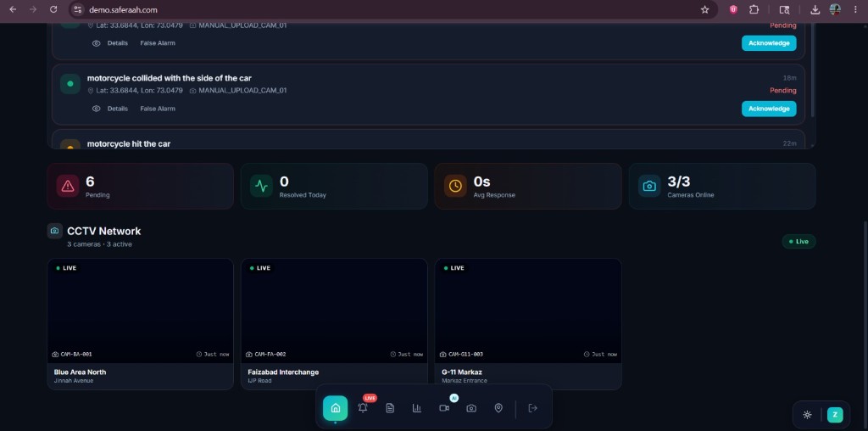Open AI video camera icon in dock
This screenshot has width=868, height=431.
[444, 408]
